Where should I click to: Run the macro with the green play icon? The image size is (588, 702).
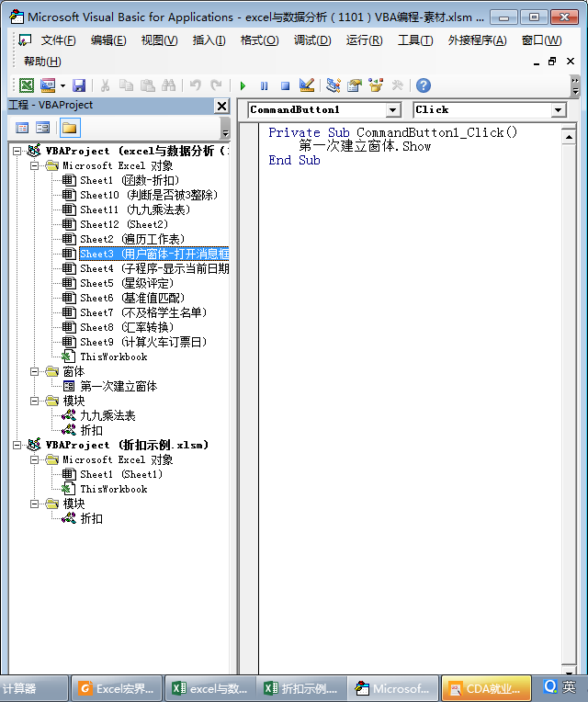[x=243, y=85]
